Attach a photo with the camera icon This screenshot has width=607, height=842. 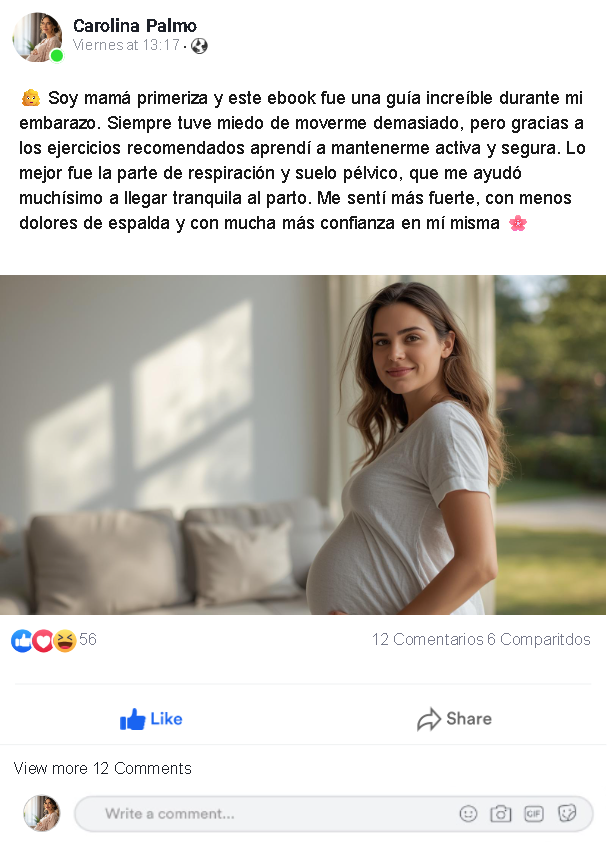[x=501, y=814]
